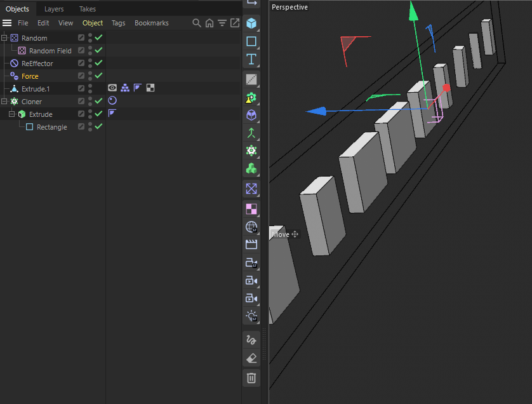This screenshot has width=532, height=404.
Task: Toggle the green checkmark for Cloner
Action: [99, 101]
